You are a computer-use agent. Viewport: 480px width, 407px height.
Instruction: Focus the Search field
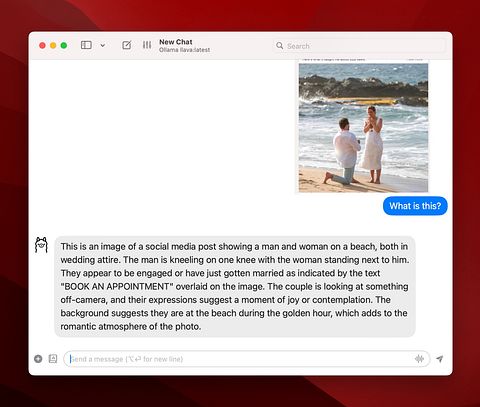[x=359, y=46]
